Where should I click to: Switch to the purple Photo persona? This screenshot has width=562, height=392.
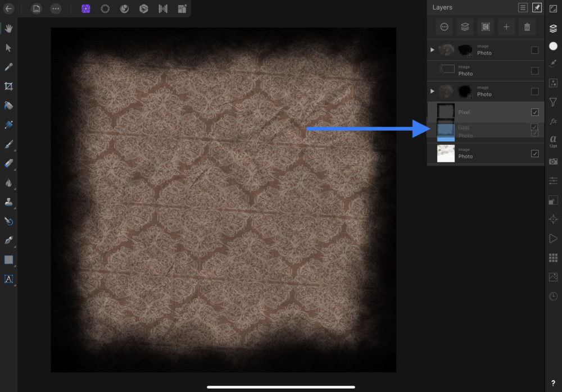pyautogui.click(x=85, y=8)
